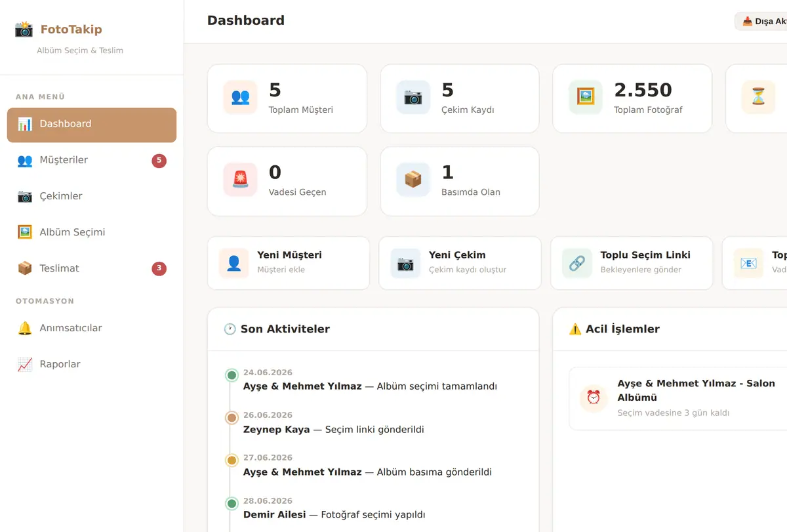Screen dimensions: 787x532
Task: Click the Çekimler camera icon in sidebar
Action: [25, 196]
